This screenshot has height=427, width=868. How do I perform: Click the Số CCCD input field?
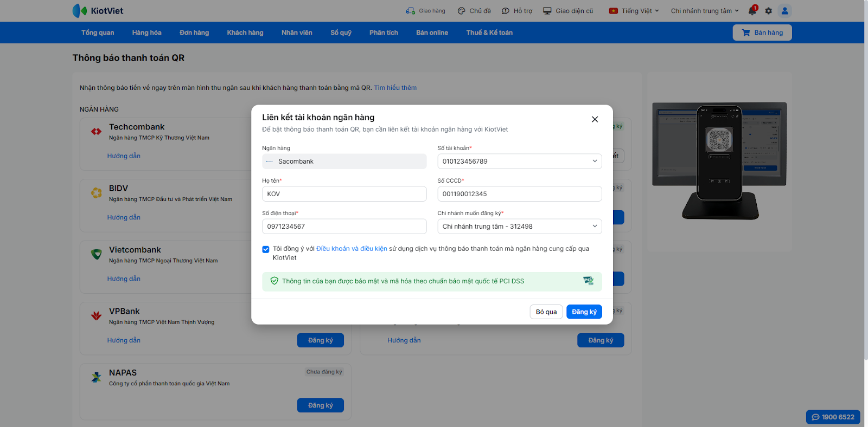[520, 194]
